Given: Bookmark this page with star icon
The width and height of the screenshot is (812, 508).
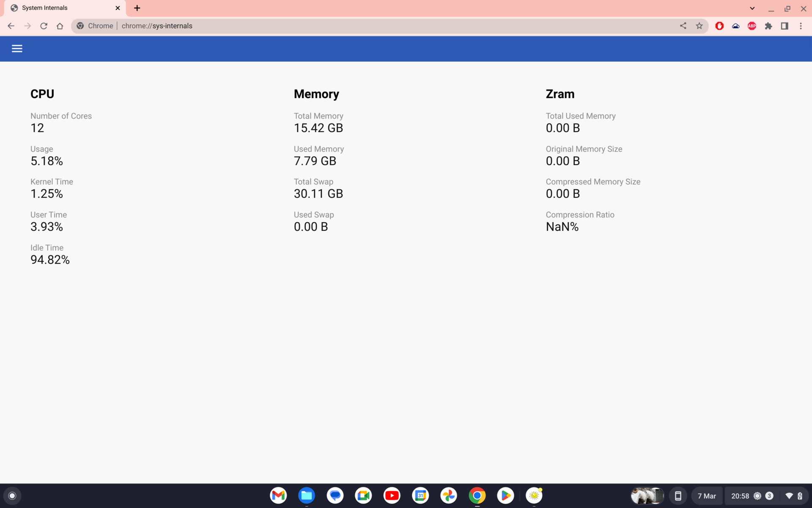Looking at the screenshot, I should [x=699, y=26].
